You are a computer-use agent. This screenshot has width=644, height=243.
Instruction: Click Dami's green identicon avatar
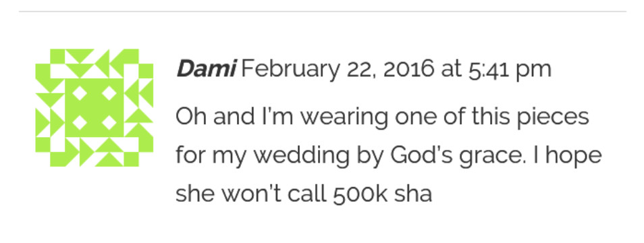(x=94, y=108)
